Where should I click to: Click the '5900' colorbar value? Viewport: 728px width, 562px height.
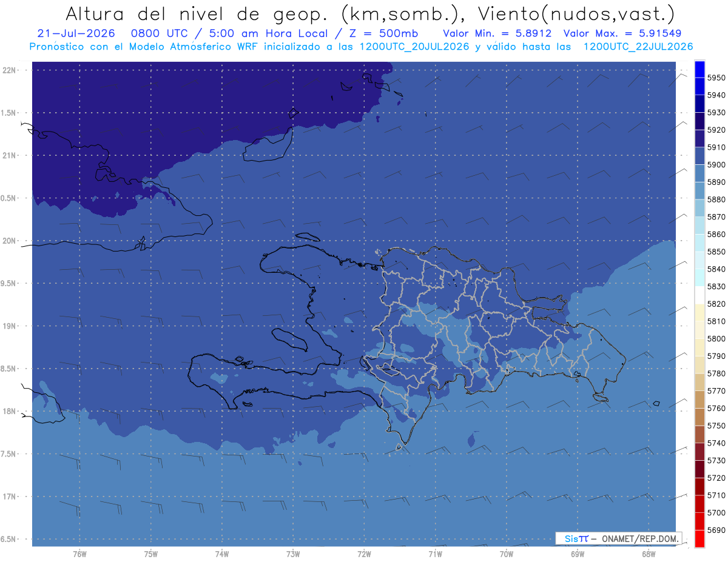click(x=716, y=164)
